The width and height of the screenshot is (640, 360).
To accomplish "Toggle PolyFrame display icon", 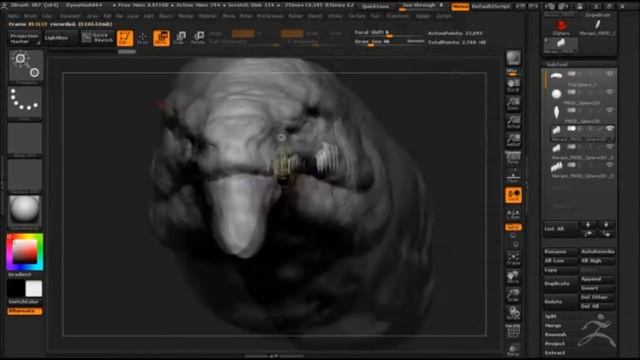I will point(513,331).
